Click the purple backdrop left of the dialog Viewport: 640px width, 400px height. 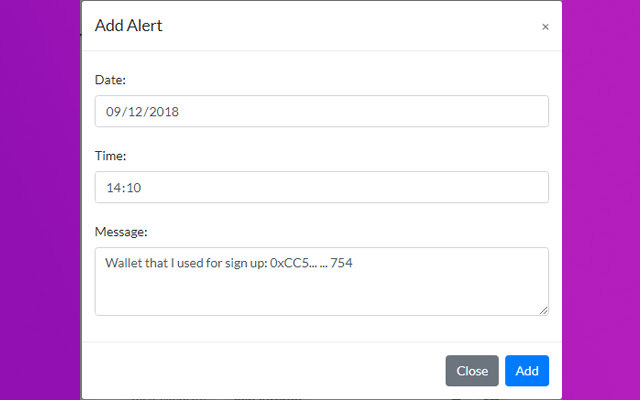[x=40, y=200]
